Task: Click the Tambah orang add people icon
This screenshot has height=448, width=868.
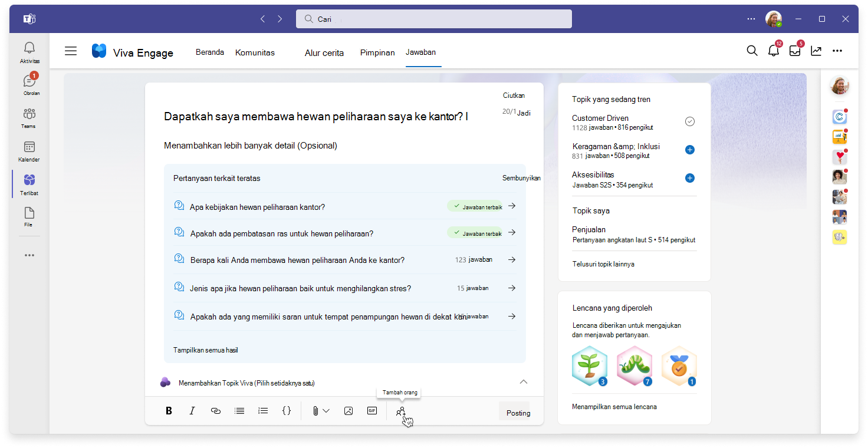Action: (x=401, y=411)
